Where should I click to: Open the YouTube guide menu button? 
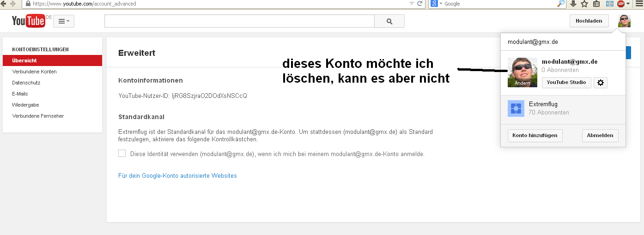pyautogui.click(x=64, y=21)
